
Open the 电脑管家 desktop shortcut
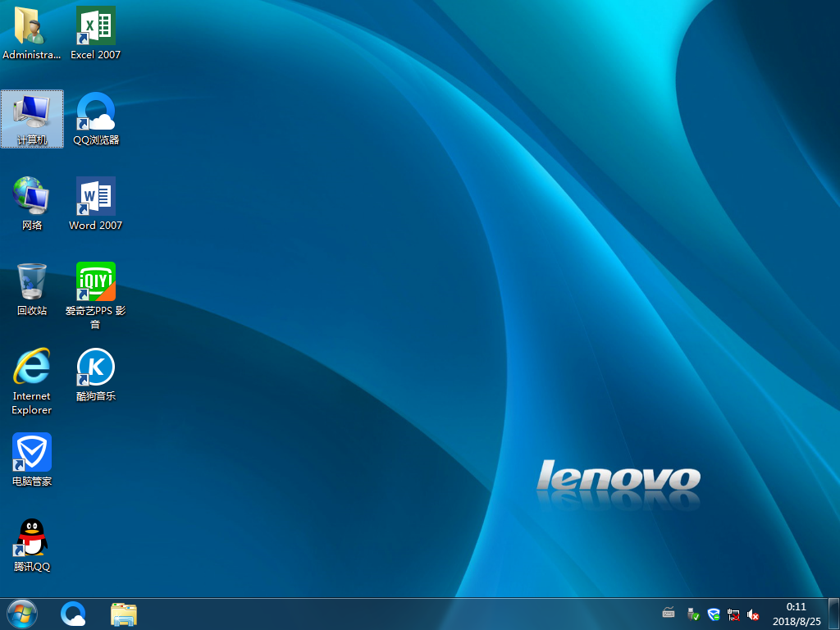coord(32,459)
